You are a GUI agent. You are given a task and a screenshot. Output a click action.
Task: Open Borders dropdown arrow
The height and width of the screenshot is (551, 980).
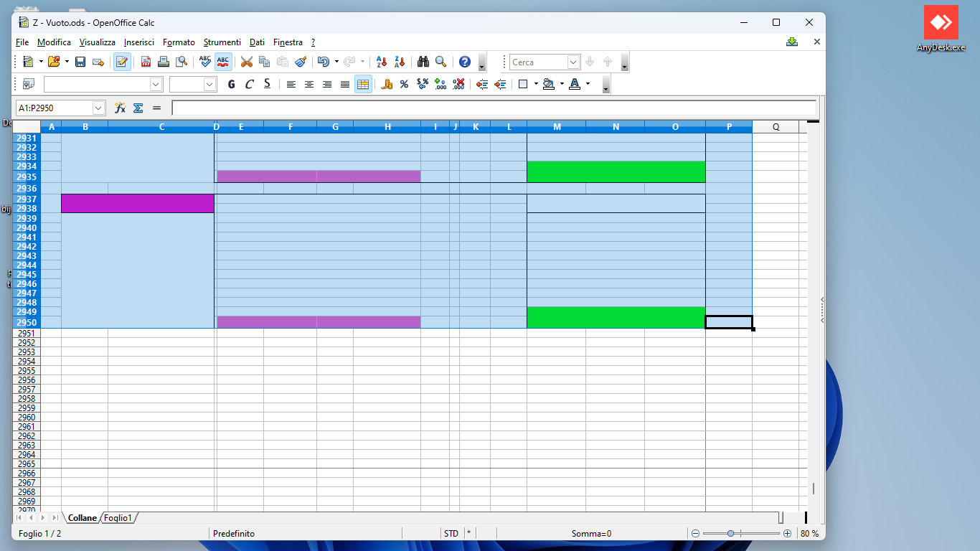[536, 84]
